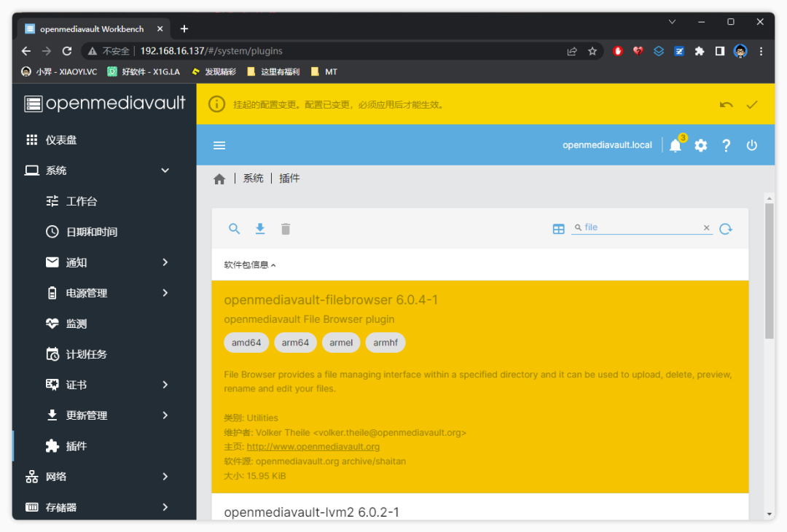
Task: Install selected plugin with download icon
Action: pos(260,229)
